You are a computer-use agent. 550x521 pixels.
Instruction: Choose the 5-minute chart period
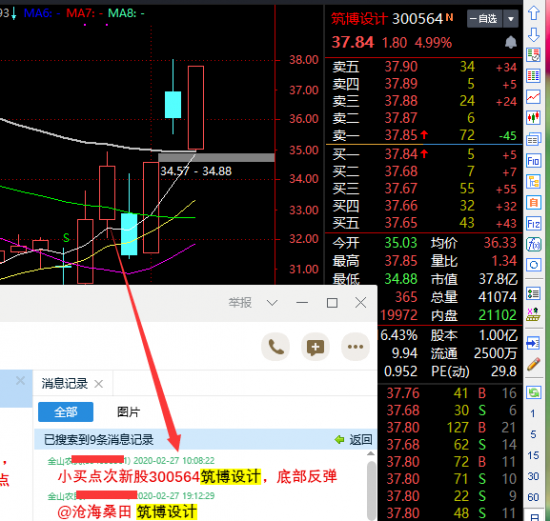tap(533, 434)
